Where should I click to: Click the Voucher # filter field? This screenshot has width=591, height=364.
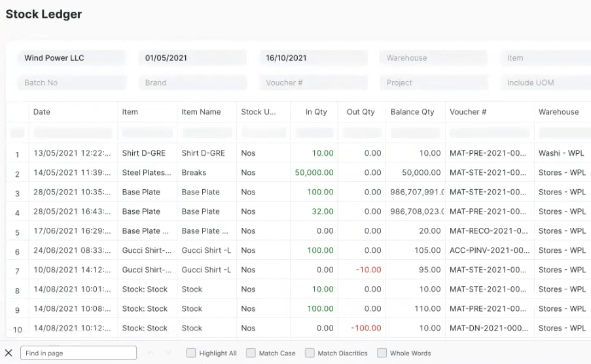coord(313,82)
